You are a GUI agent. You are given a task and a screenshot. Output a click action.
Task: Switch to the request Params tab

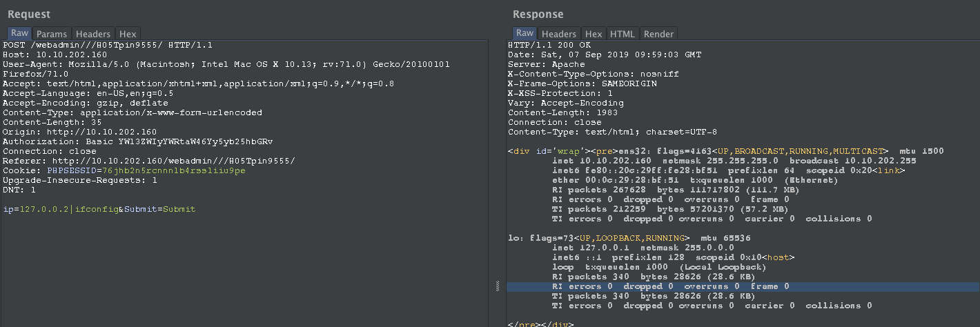[52, 34]
